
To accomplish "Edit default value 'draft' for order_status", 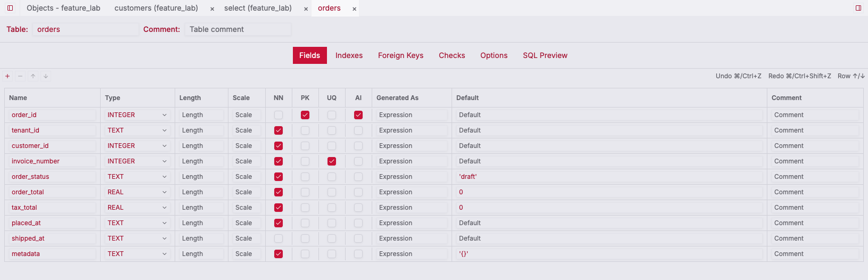I will pos(609,177).
